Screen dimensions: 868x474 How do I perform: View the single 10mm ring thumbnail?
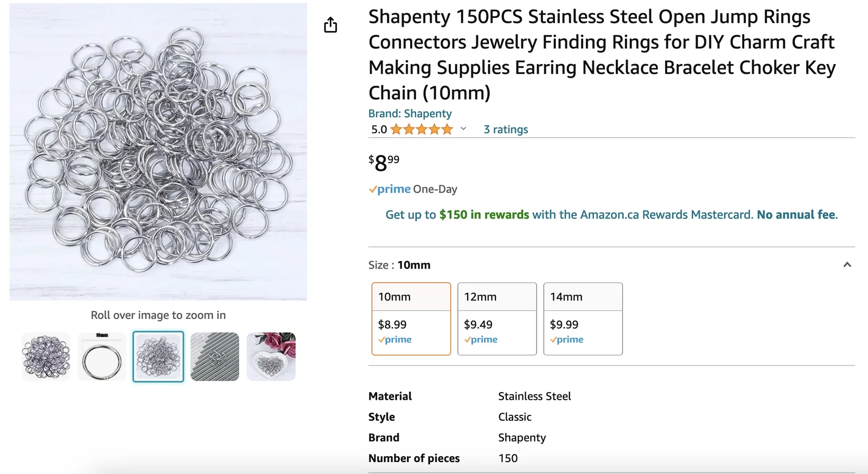[x=102, y=357]
